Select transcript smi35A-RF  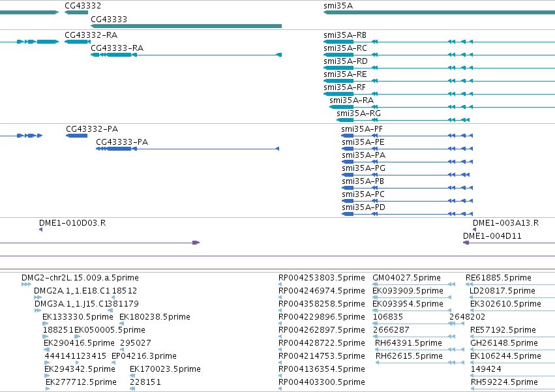point(344,87)
